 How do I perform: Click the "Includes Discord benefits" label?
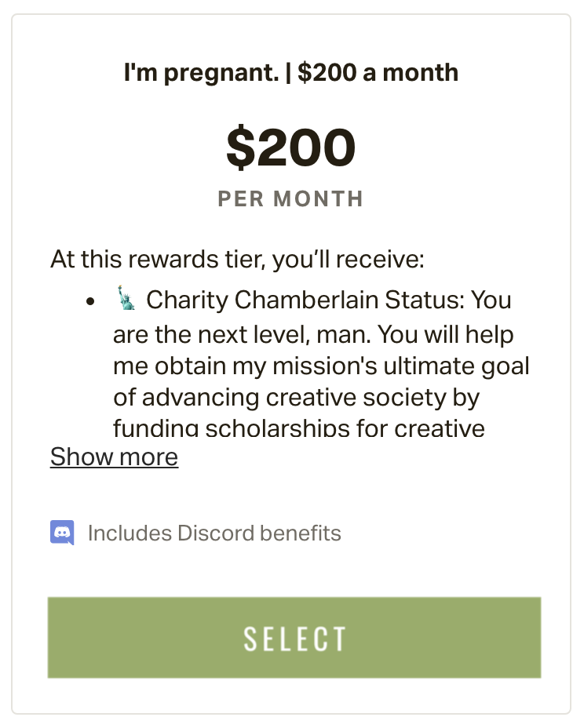pyautogui.click(x=214, y=533)
